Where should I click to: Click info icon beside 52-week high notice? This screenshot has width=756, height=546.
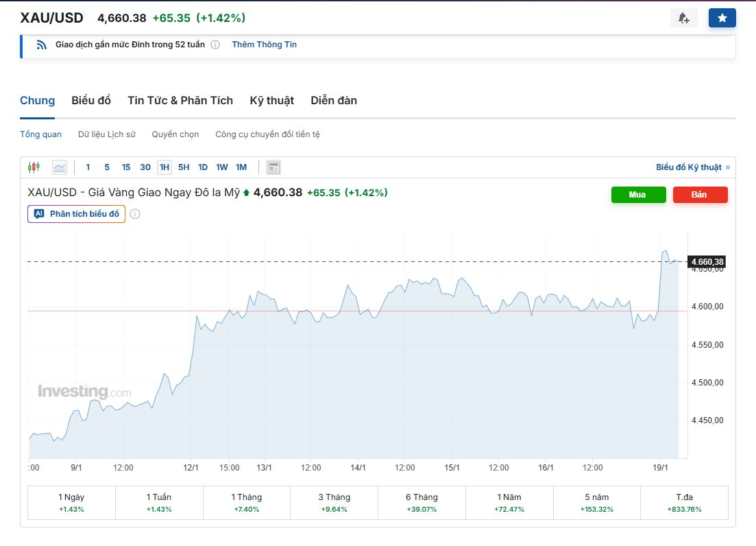(215, 45)
